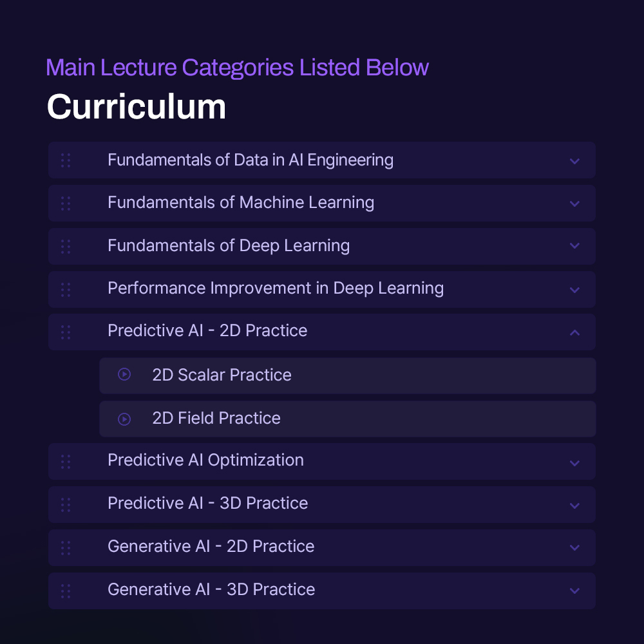Select Generative AI - 3D Practice title
644x644 pixels.
coord(211,589)
